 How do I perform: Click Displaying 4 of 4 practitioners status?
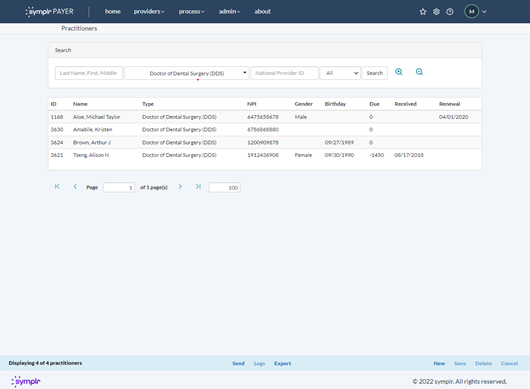coord(45,363)
